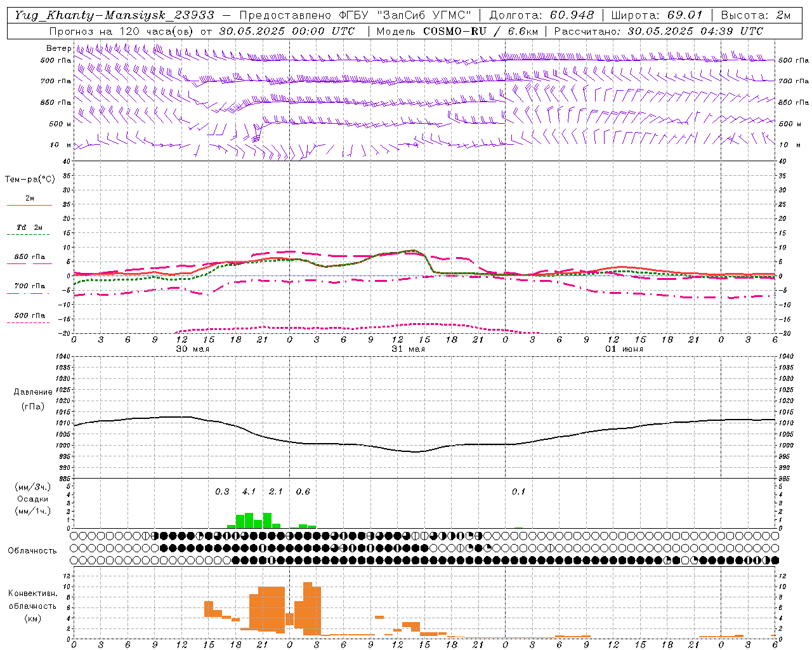812x650 pixels.
Task: Click the Модель COSMO-RU / 6.6км label
Action: click(x=457, y=31)
